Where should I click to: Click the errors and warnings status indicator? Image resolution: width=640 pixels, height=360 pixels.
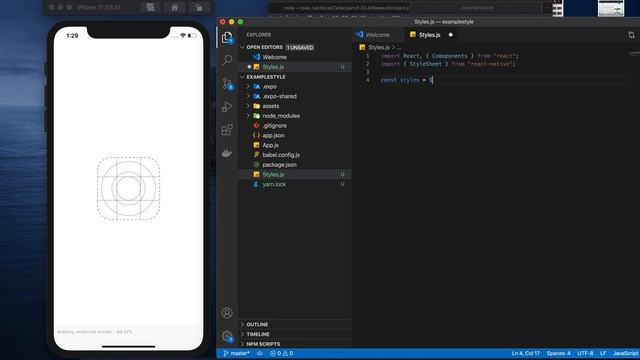[282, 353]
